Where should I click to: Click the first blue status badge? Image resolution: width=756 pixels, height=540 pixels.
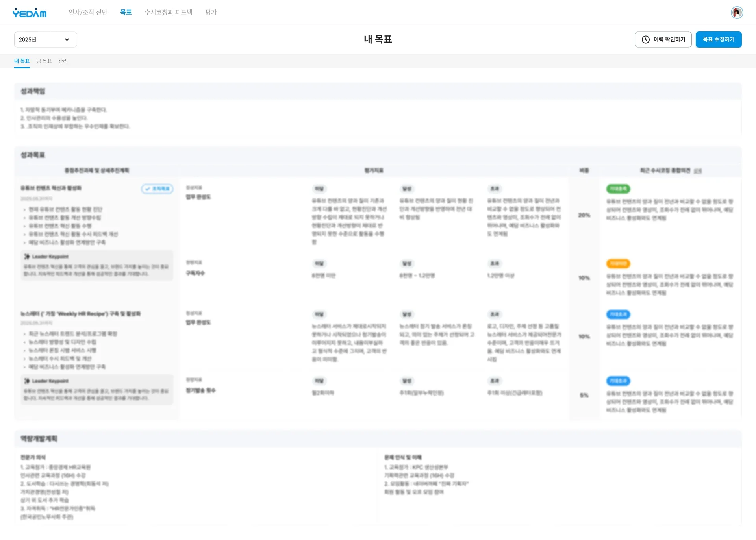618,314
